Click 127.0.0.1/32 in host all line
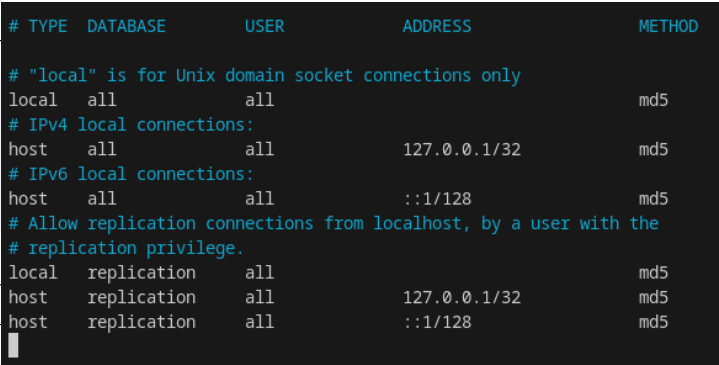Viewport: 719px width, 365px height. coord(462,149)
